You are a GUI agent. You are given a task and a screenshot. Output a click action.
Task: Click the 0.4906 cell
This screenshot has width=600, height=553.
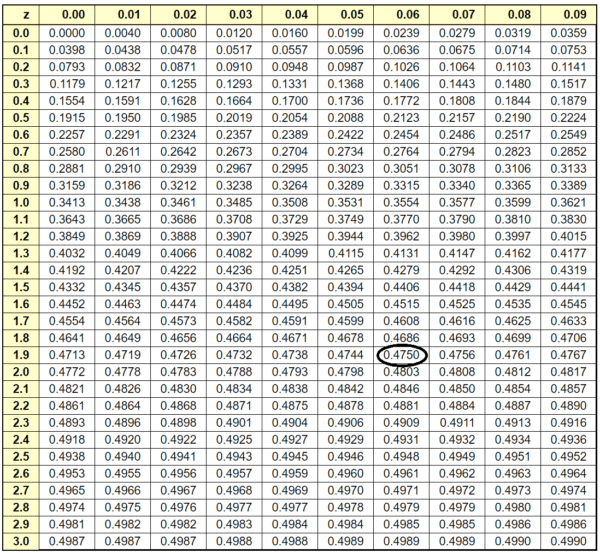(x=346, y=423)
